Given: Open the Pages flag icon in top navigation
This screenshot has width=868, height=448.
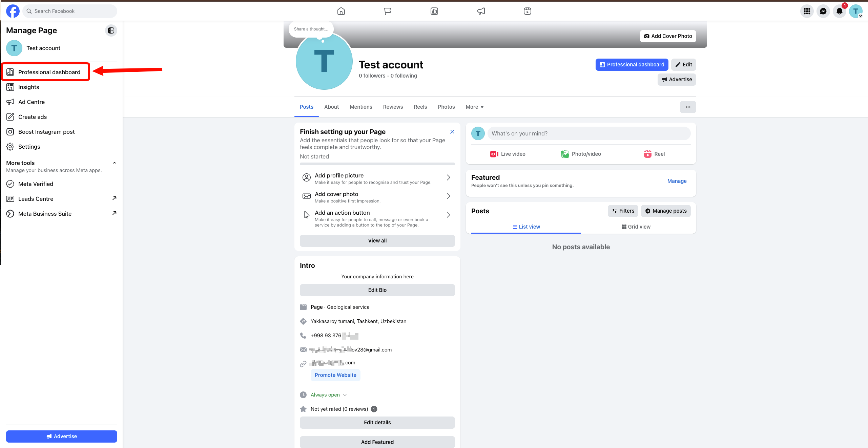Looking at the screenshot, I should tap(388, 11).
